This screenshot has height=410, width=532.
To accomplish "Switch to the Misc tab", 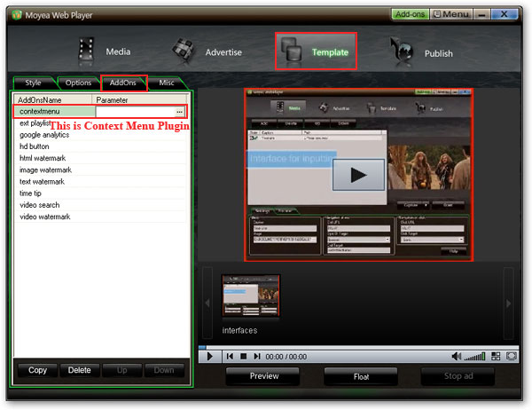I will (x=167, y=83).
